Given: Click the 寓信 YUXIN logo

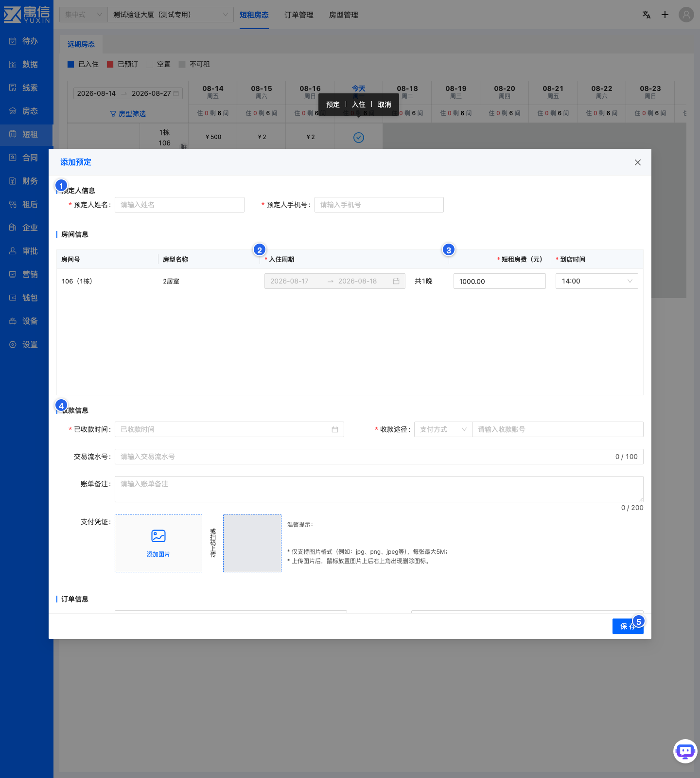Looking at the screenshot, I should point(27,15).
